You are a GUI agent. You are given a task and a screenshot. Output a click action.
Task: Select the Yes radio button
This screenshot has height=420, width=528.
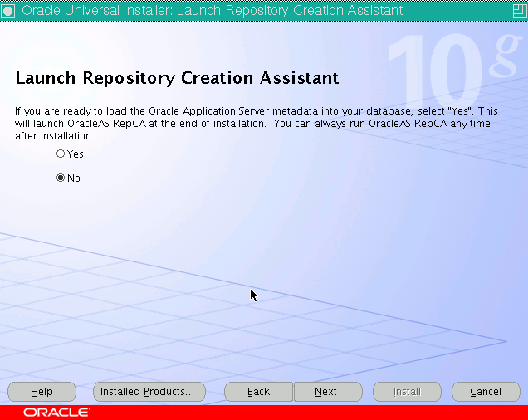61,154
